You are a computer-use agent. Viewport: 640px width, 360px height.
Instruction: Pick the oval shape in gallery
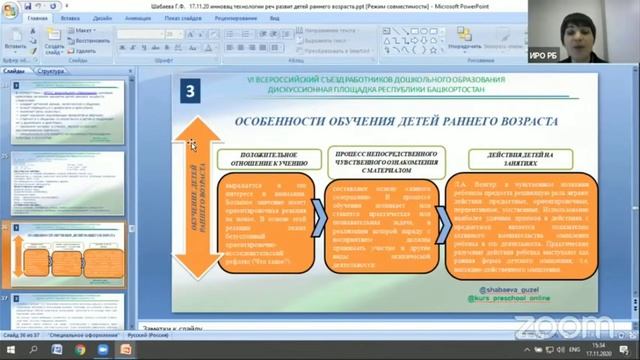coord(424,31)
